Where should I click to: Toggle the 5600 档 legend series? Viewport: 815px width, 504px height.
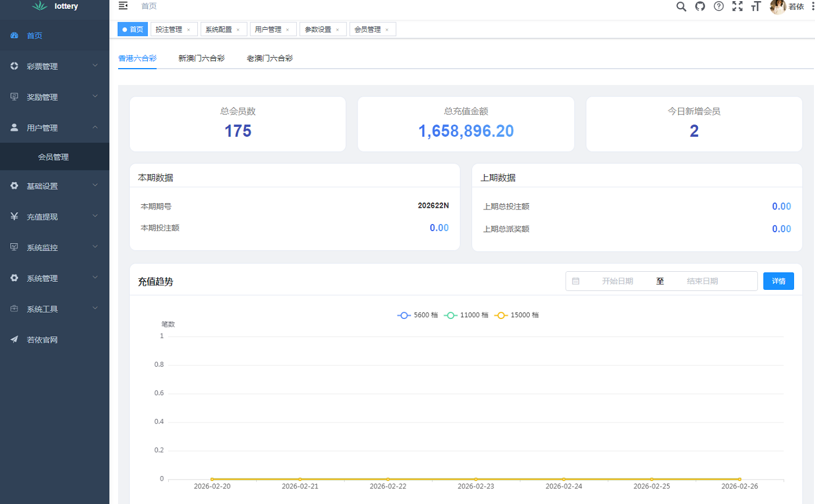tap(417, 315)
